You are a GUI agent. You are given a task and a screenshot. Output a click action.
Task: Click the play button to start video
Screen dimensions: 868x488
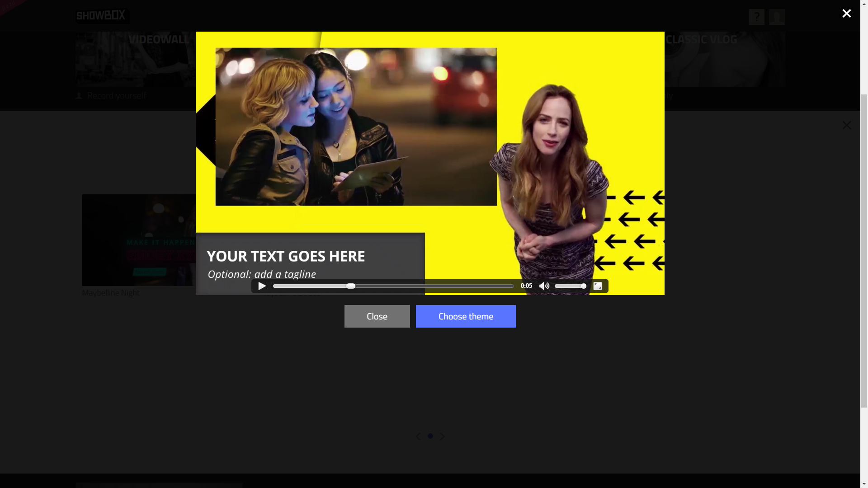tap(261, 286)
